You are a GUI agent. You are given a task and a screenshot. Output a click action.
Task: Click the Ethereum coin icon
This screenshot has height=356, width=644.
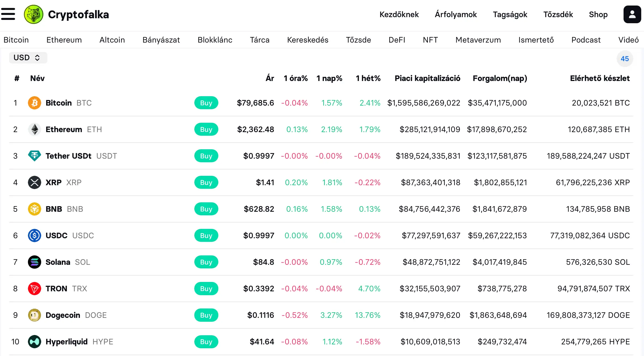35,129
